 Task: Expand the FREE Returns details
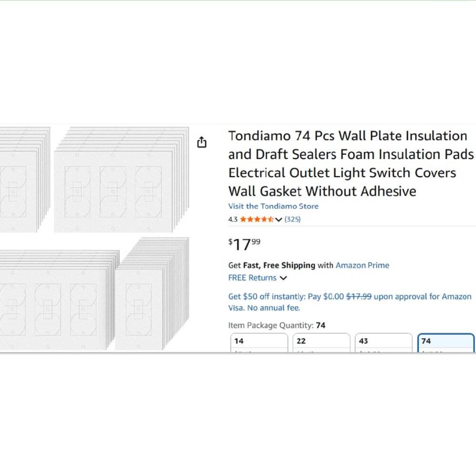(284, 278)
